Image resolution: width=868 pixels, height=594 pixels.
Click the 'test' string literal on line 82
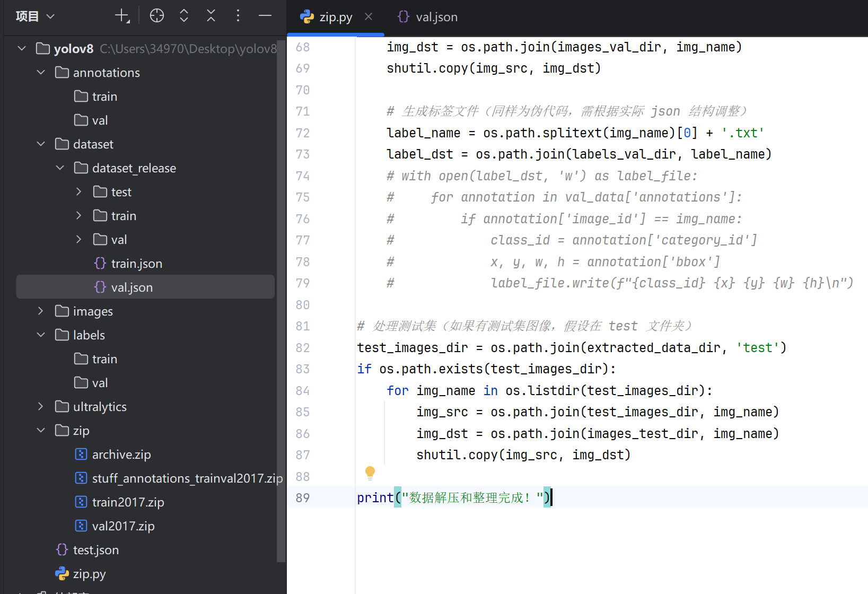[x=757, y=348]
